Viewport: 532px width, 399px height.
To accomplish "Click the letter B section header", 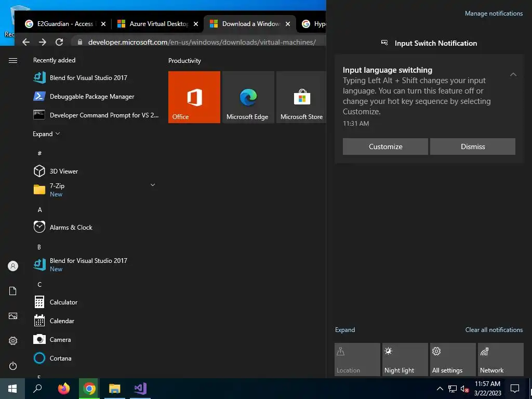I will (39, 247).
